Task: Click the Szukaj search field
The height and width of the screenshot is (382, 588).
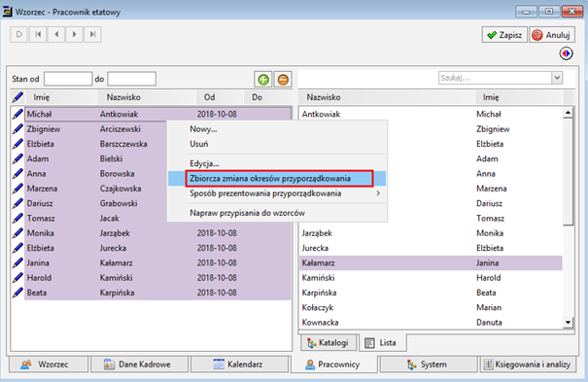Action: click(x=495, y=78)
